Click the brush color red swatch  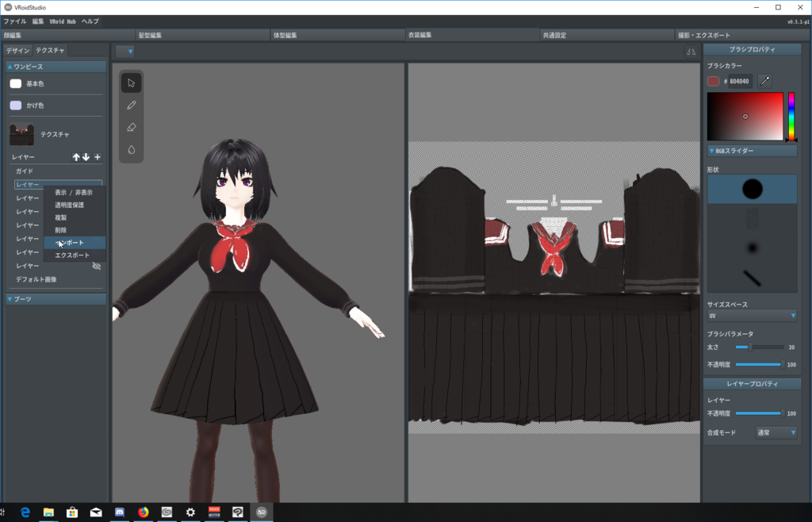pos(713,81)
